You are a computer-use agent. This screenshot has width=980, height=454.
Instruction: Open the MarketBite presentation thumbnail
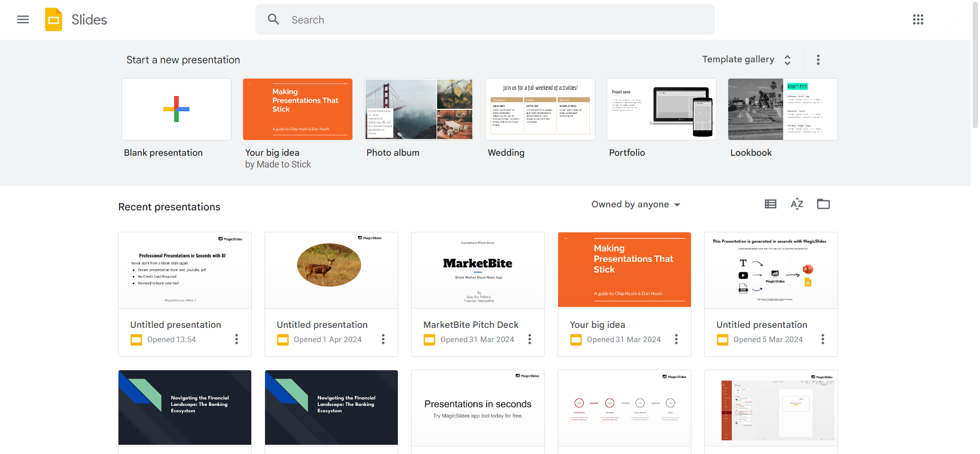point(478,271)
